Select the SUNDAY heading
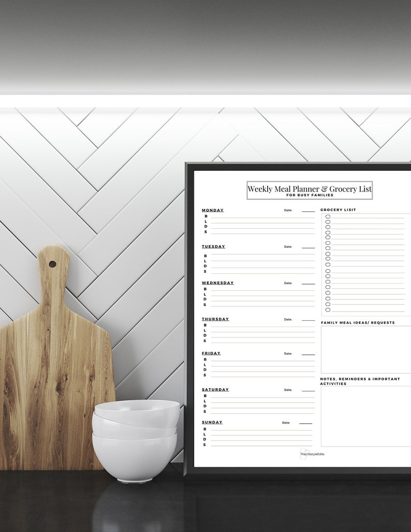The width and height of the screenshot is (411, 532). (212, 422)
